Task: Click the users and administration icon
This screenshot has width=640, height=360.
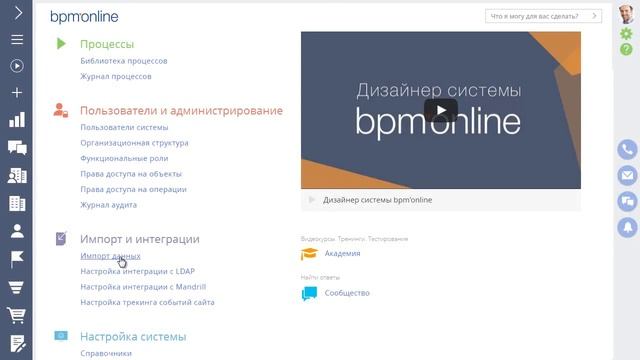Action: (60, 110)
